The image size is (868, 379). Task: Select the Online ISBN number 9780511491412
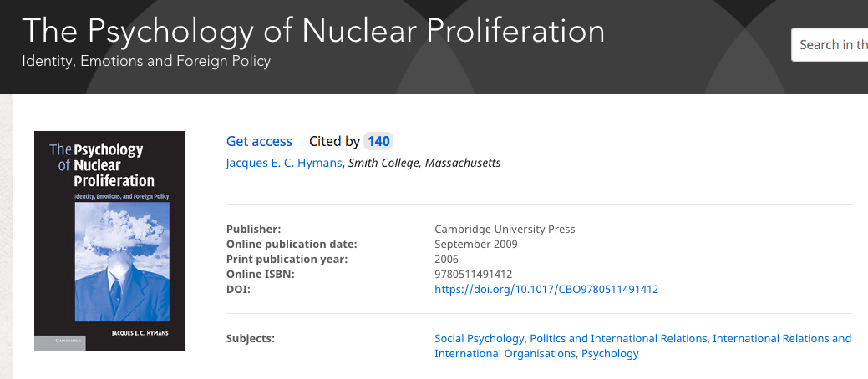coord(474,274)
